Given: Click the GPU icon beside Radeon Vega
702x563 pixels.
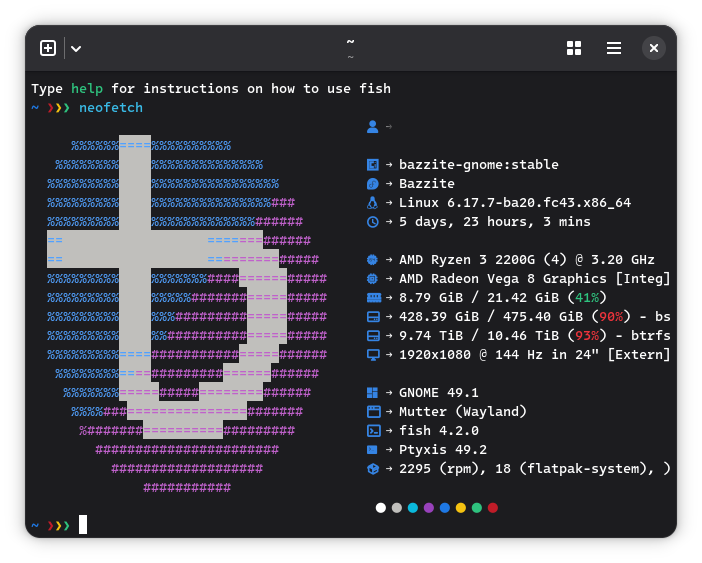Looking at the screenshot, I should 372,279.
